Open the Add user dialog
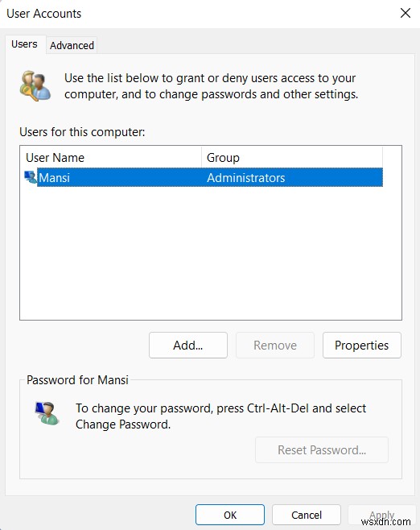This screenshot has height=530, width=420. [x=188, y=345]
